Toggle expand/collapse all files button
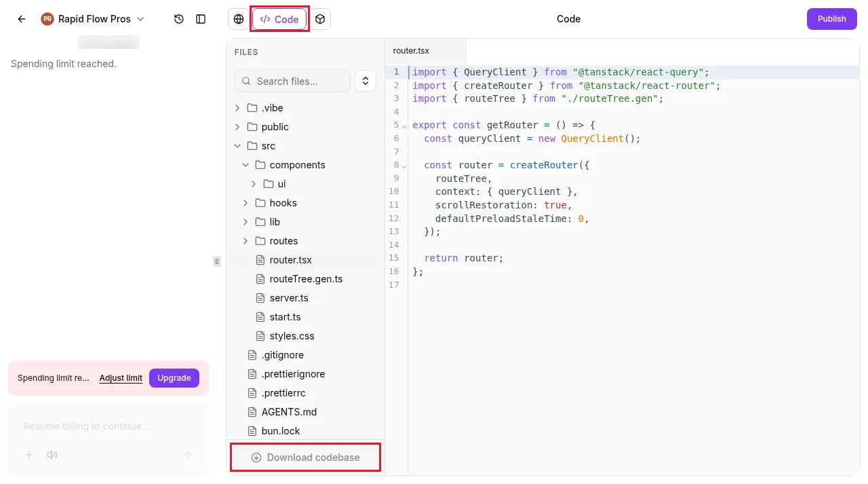 [x=366, y=81]
